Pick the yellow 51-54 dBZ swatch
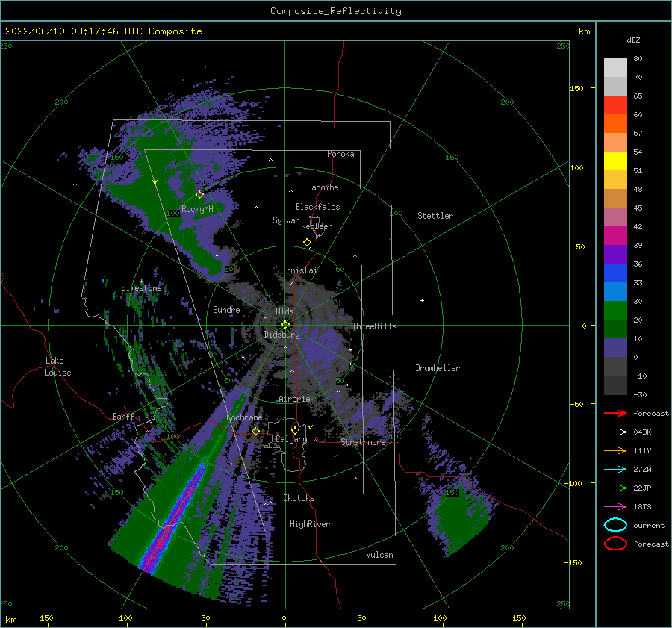The width and height of the screenshot is (672, 628). point(615,161)
